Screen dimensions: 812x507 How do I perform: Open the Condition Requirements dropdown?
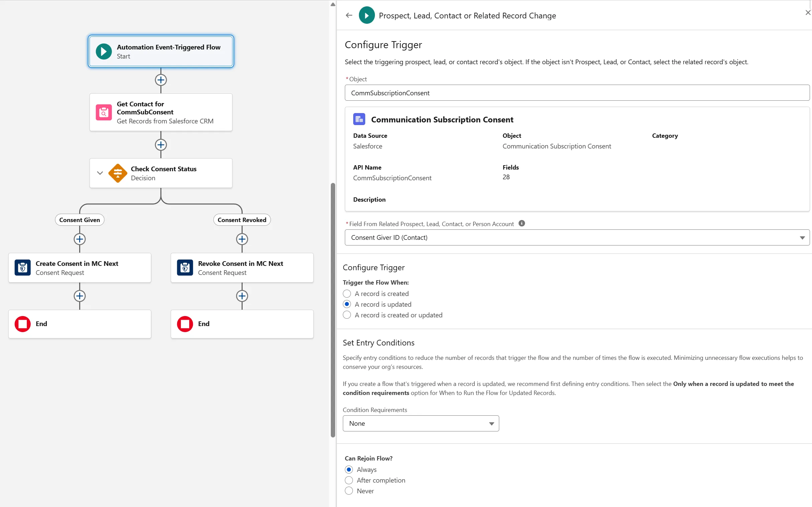[x=421, y=423]
